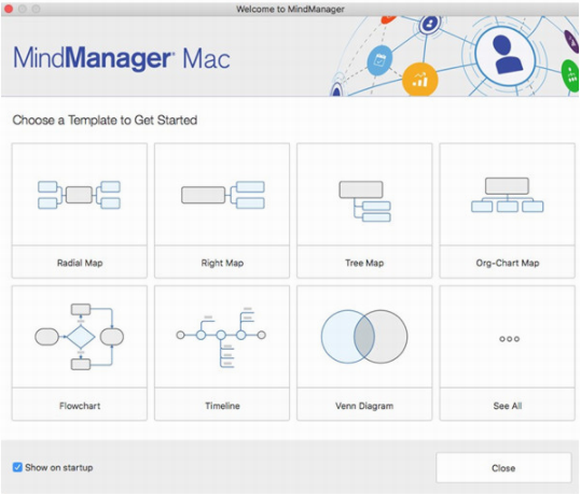Screen dimensions: 580x494
Task: Click the three-dot See All icon
Action: click(509, 339)
